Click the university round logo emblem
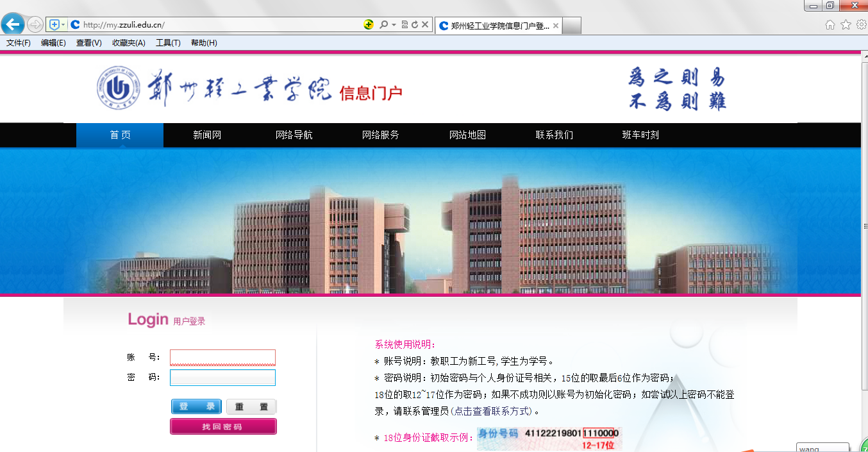This screenshot has width=868, height=452. (118, 88)
